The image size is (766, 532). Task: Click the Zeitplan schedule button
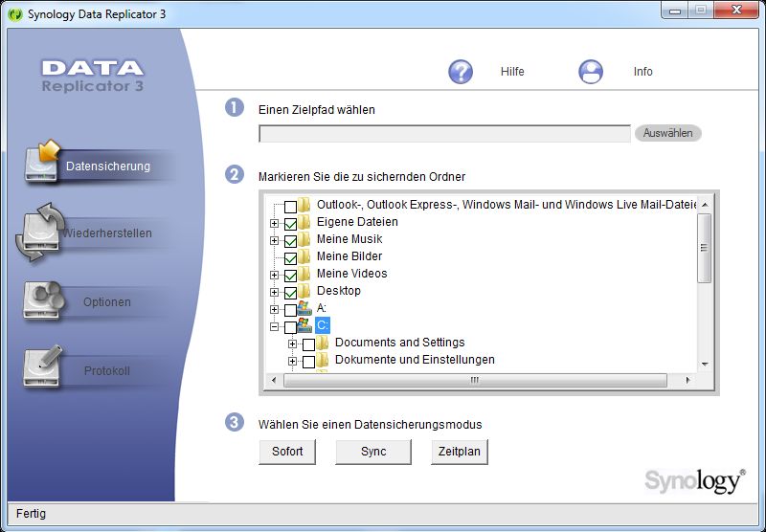(x=459, y=452)
